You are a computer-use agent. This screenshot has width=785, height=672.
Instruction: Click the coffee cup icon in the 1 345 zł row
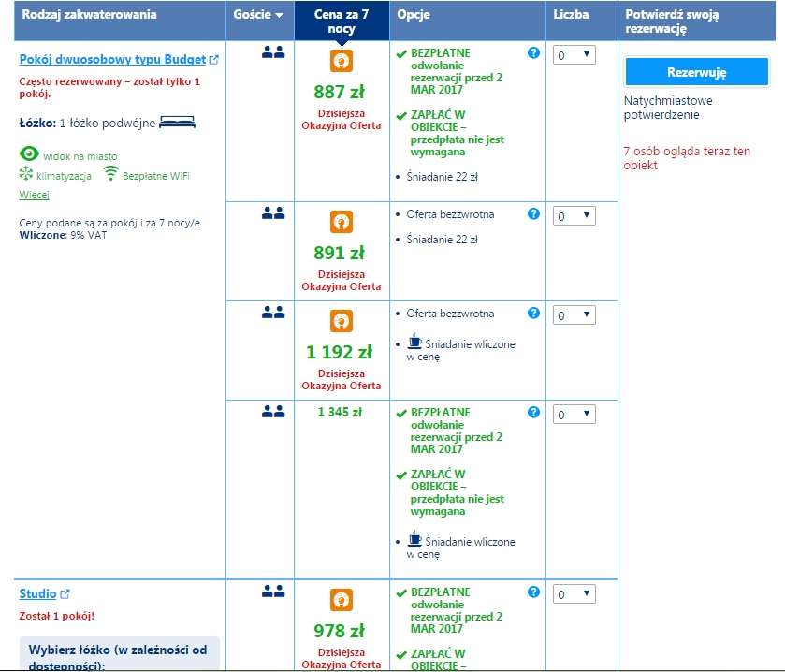[414, 538]
